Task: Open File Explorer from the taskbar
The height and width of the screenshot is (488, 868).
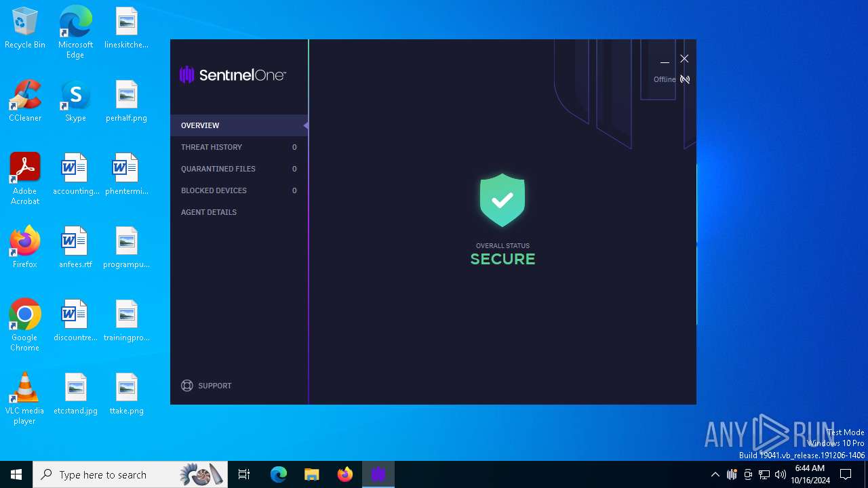Action: pos(311,474)
